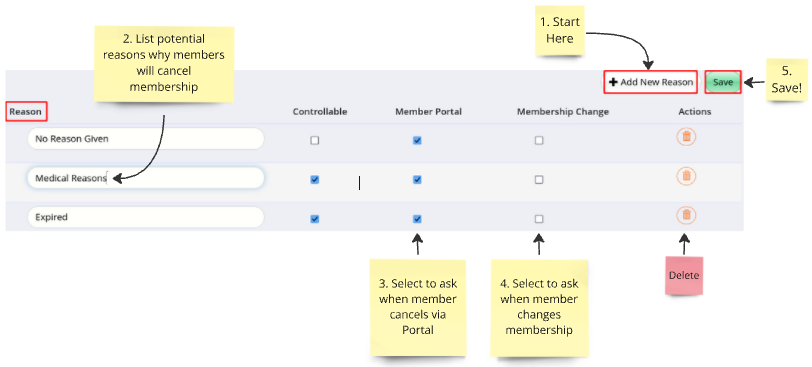Focus the No Reason Given text field
Image resolution: width=812 pixels, height=367 pixels.
coord(146,139)
